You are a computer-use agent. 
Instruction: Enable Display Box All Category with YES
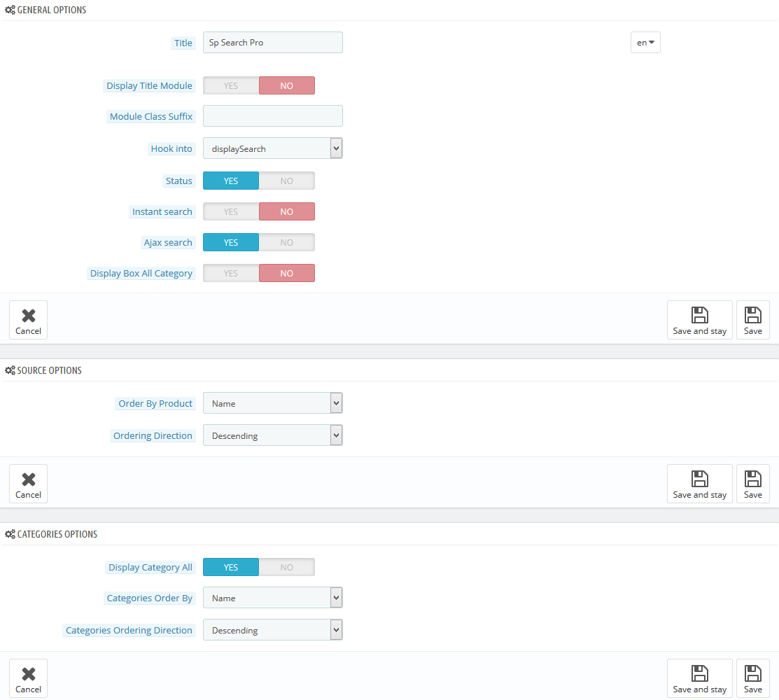pyautogui.click(x=230, y=273)
